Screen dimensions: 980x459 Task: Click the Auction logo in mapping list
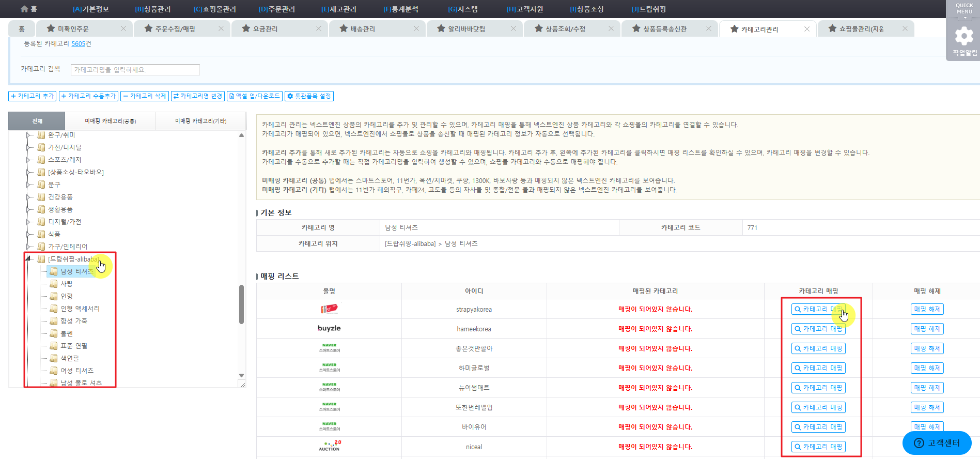click(x=329, y=446)
